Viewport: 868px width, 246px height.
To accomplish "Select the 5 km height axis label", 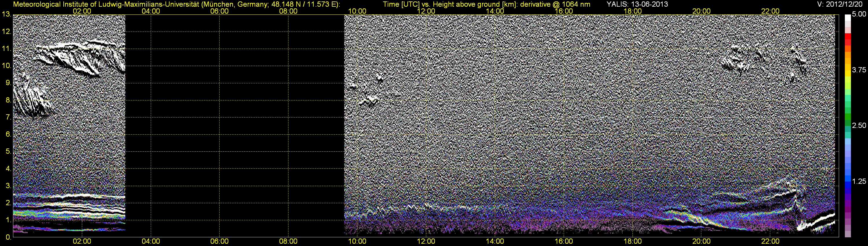I will point(8,151).
